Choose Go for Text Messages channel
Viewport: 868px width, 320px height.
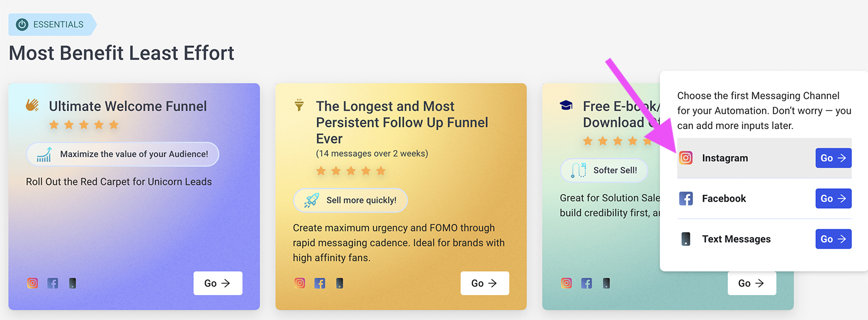tap(833, 239)
